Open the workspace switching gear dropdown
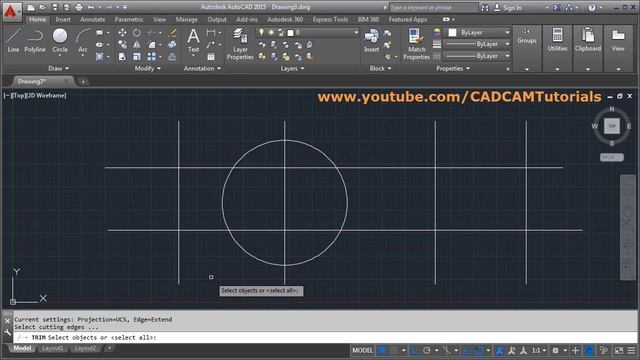Image resolution: width=640 pixels, height=360 pixels. coord(558,350)
